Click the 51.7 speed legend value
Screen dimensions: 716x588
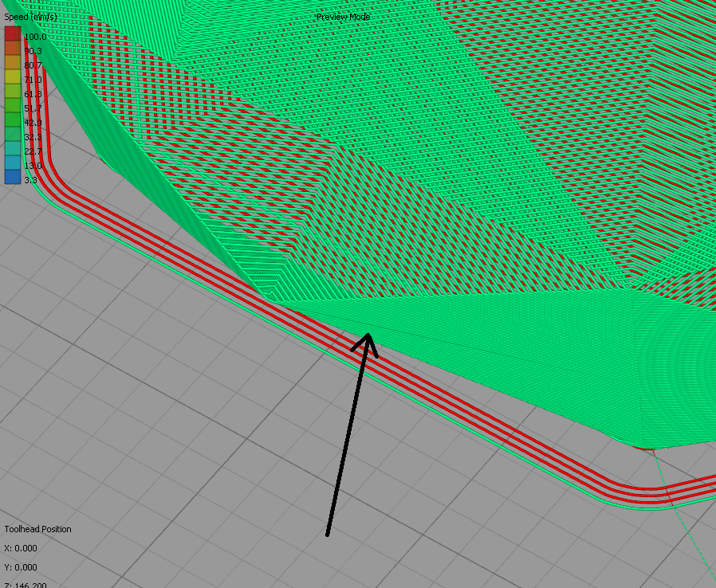(33, 108)
